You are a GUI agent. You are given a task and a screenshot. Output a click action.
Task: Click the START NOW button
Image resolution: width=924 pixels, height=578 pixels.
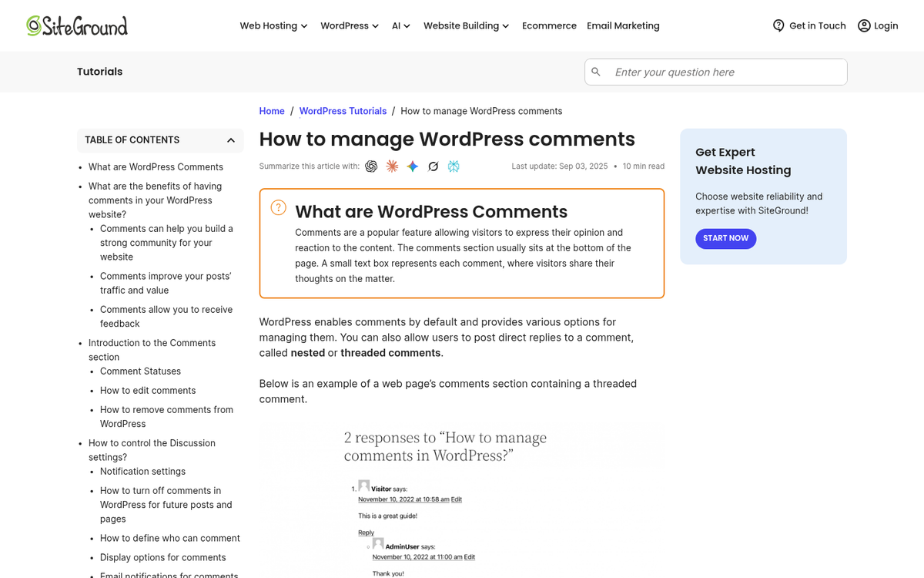[x=725, y=239]
